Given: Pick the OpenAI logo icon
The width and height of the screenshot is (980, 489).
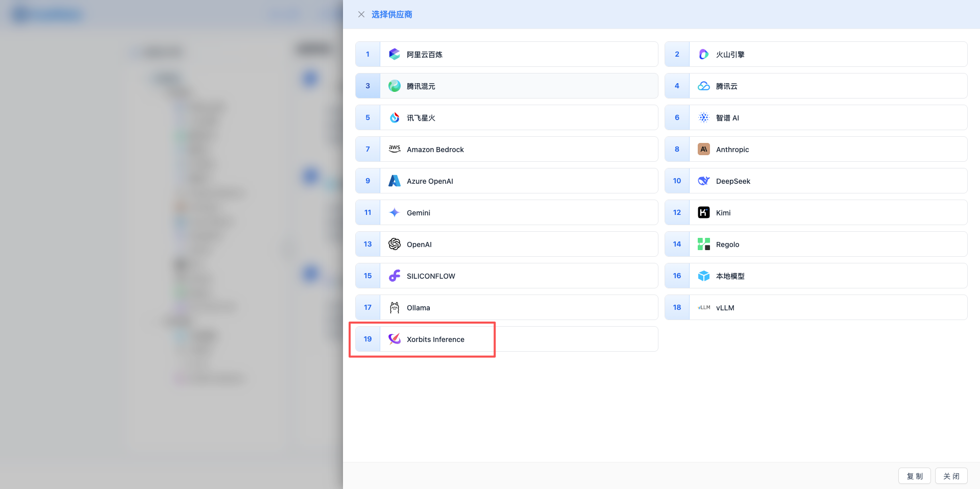Looking at the screenshot, I should point(394,244).
